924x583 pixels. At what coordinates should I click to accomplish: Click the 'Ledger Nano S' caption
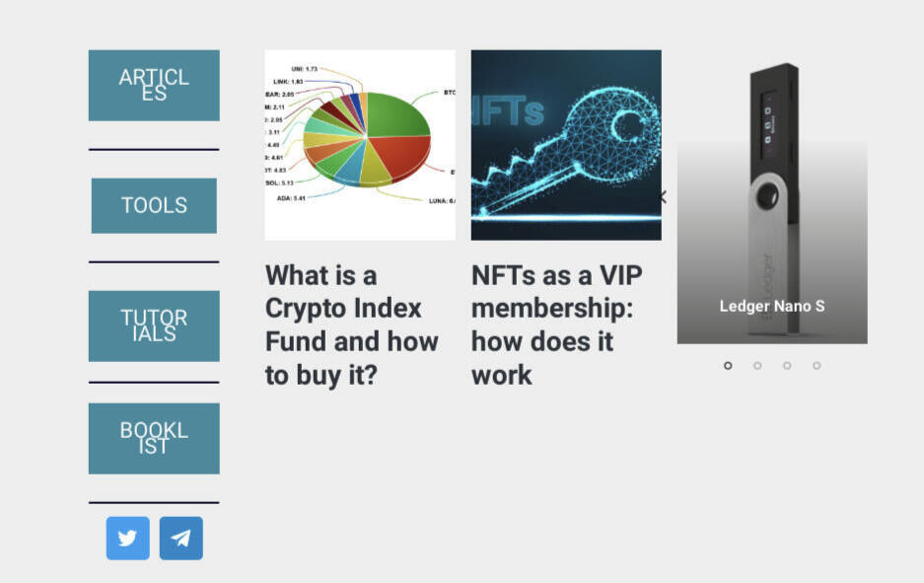772,306
